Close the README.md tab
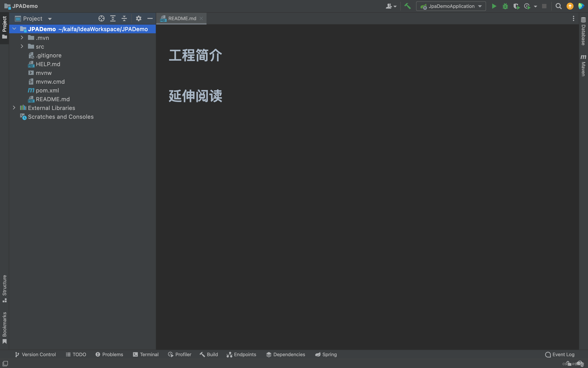588x368 pixels. click(201, 18)
